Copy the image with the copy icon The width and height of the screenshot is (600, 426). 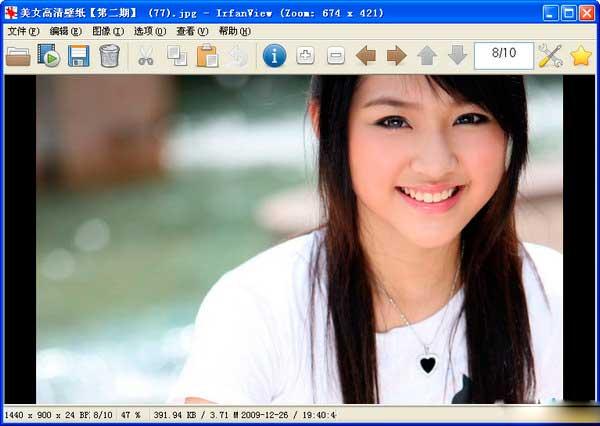point(177,56)
